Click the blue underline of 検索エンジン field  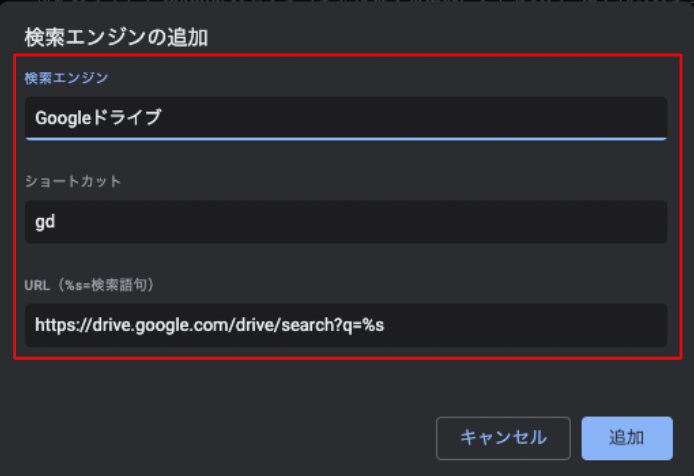pyautogui.click(x=345, y=138)
